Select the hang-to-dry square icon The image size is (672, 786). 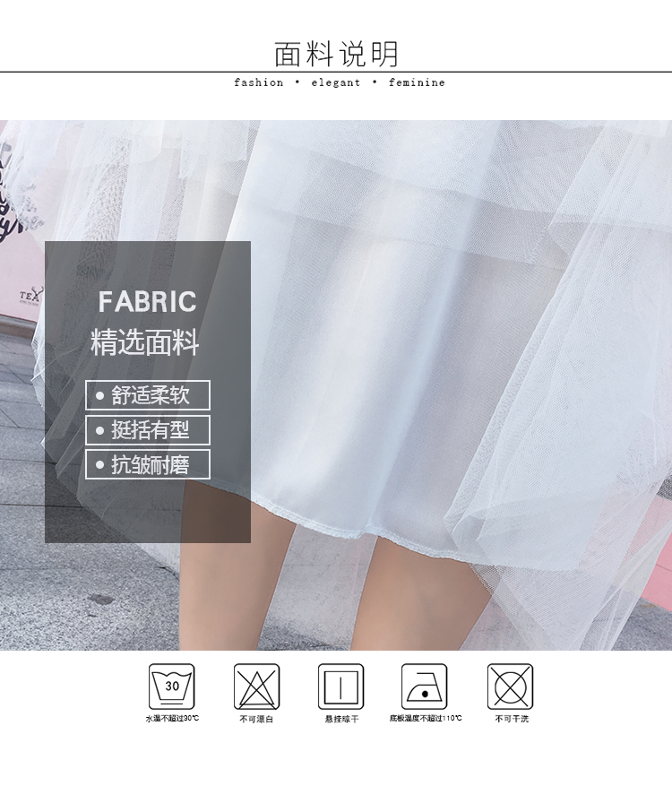[340, 687]
